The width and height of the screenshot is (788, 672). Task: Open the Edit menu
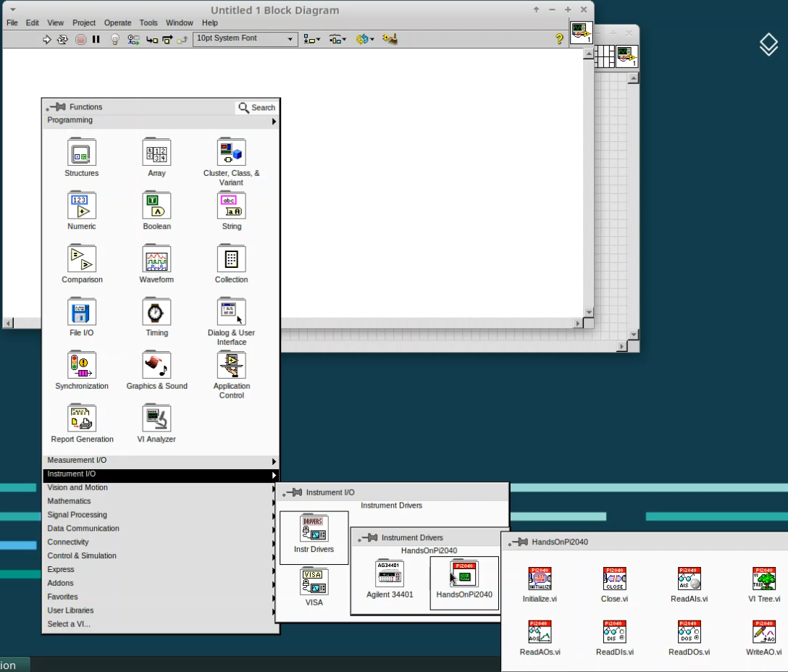[32, 22]
